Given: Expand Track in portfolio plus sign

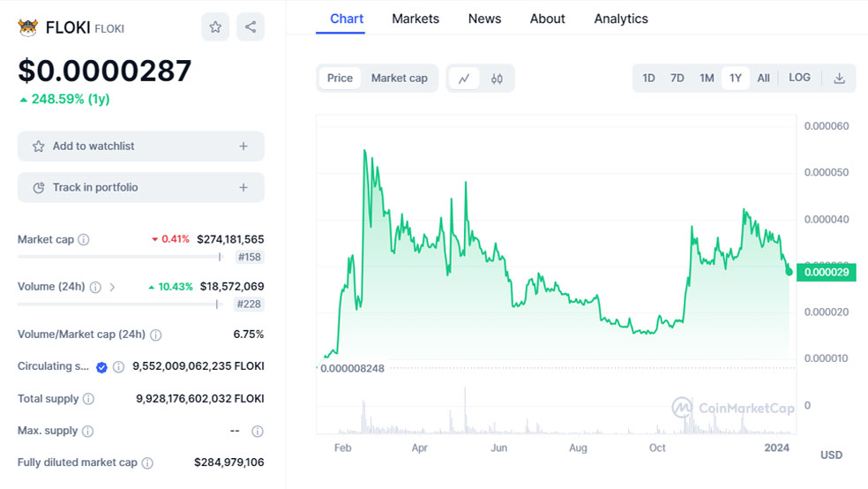Looking at the screenshot, I should click(x=243, y=188).
